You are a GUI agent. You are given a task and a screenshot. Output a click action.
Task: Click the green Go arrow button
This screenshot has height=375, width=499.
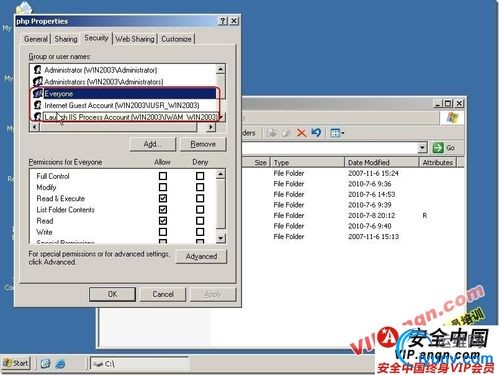pos(438,148)
